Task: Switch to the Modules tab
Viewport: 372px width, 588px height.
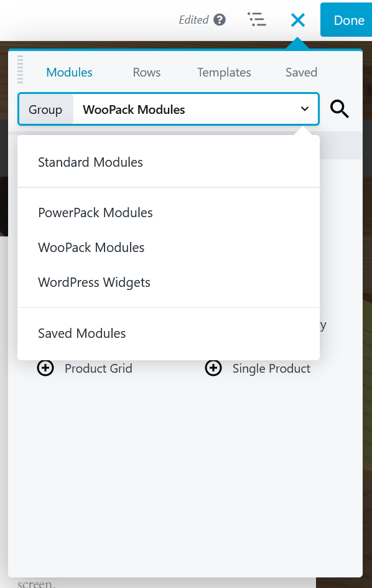Action: coord(70,72)
